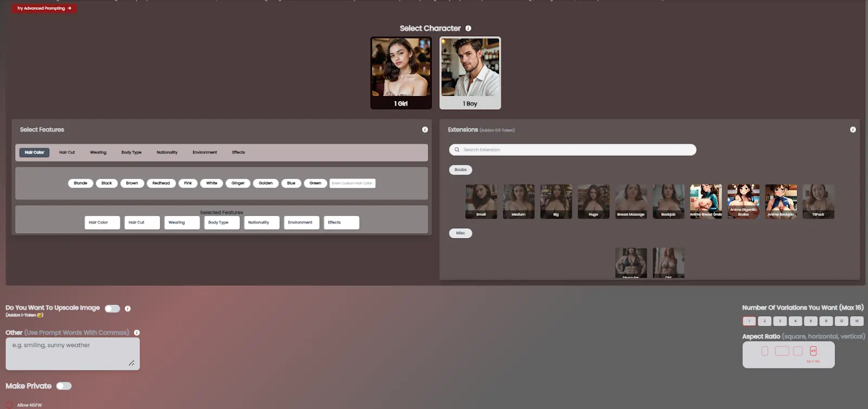Click info icon beside Other prompt label
868x409 pixels.
coord(137,333)
